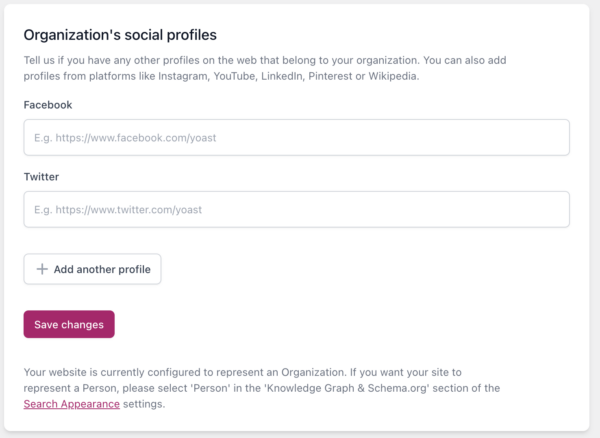Screen dimensions: 600x438
Task: Click the word Instagram in the description
Action: click(184, 76)
